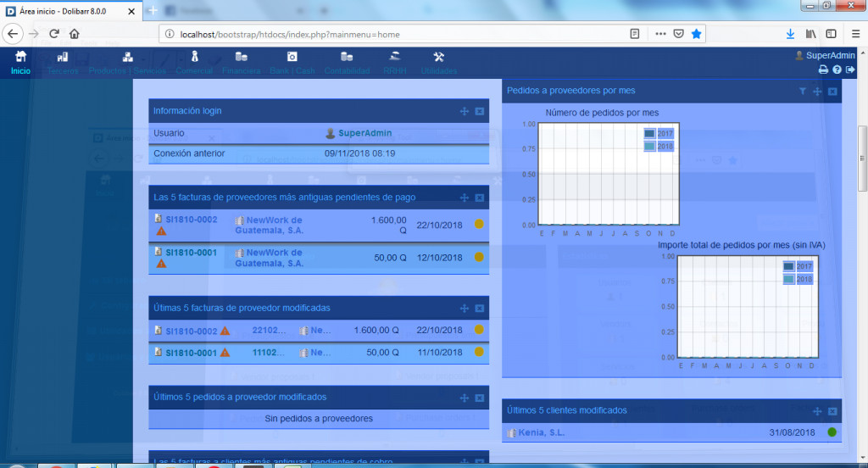This screenshot has height=468, width=868.
Task: Open the Utilidades tools menu
Action: point(439,63)
